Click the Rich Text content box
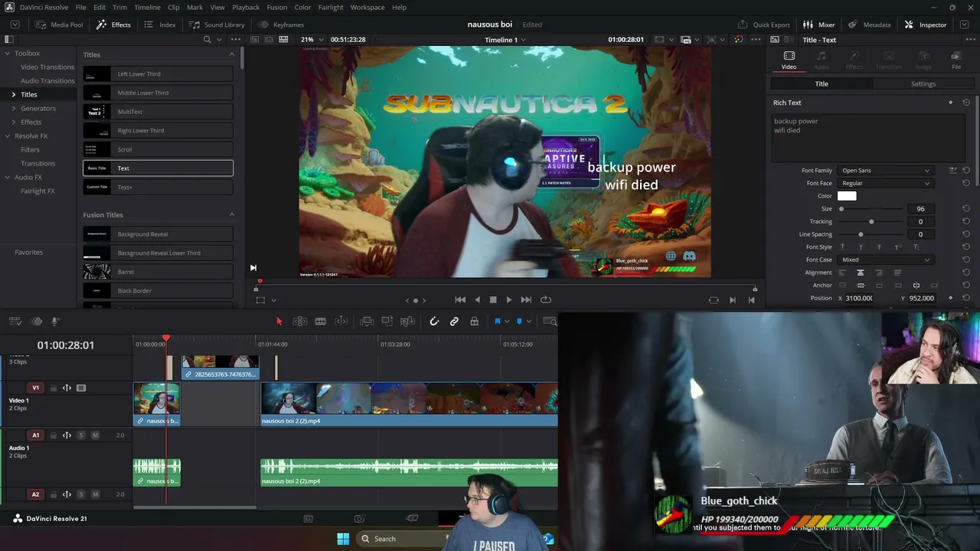The width and height of the screenshot is (980, 551). pos(867,138)
